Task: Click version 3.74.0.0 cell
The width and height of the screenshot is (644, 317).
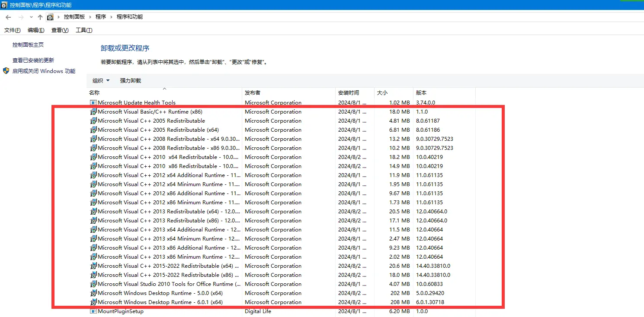Action: pyautogui.click(x=426, y=103)
